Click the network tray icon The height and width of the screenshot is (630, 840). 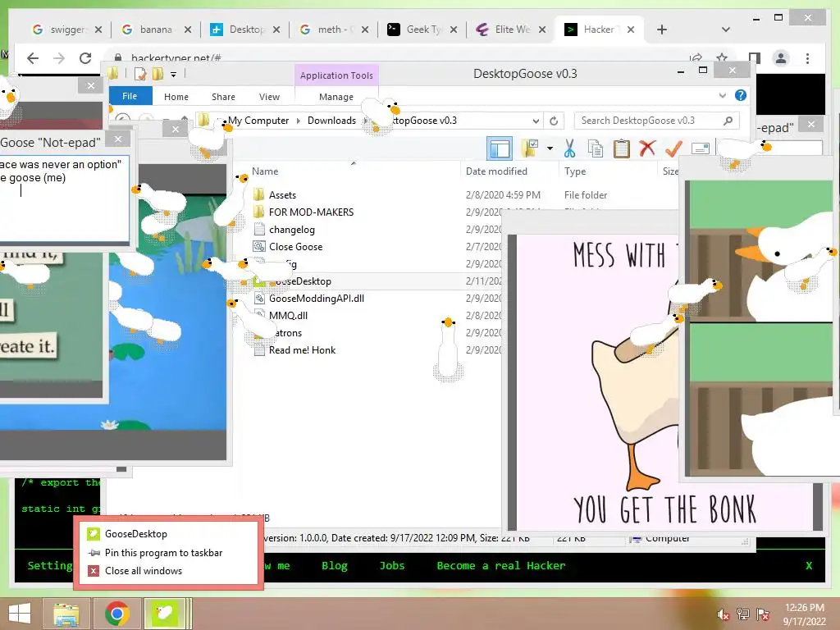point(743,614)
